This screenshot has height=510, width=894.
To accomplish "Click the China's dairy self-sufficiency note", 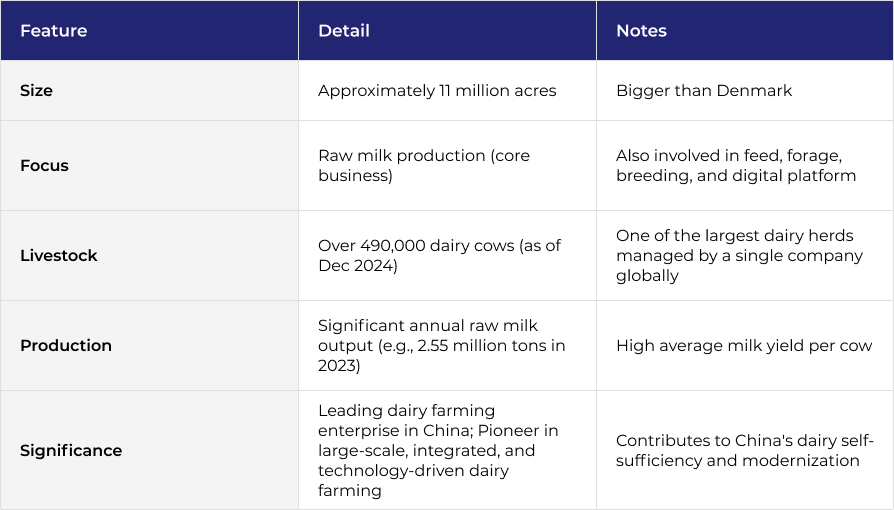I will pyautogui.click(x=745, y=451).
